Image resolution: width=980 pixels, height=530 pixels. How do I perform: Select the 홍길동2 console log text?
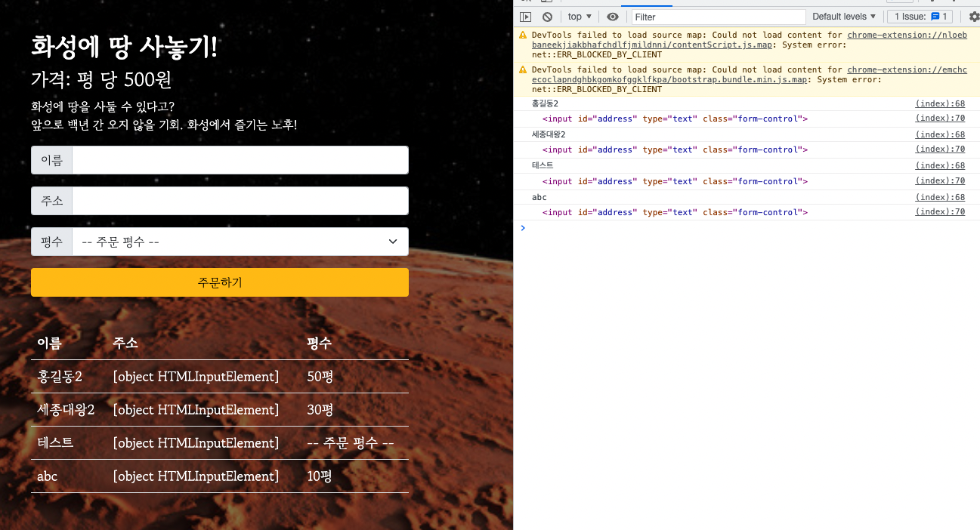click(545, 103)
